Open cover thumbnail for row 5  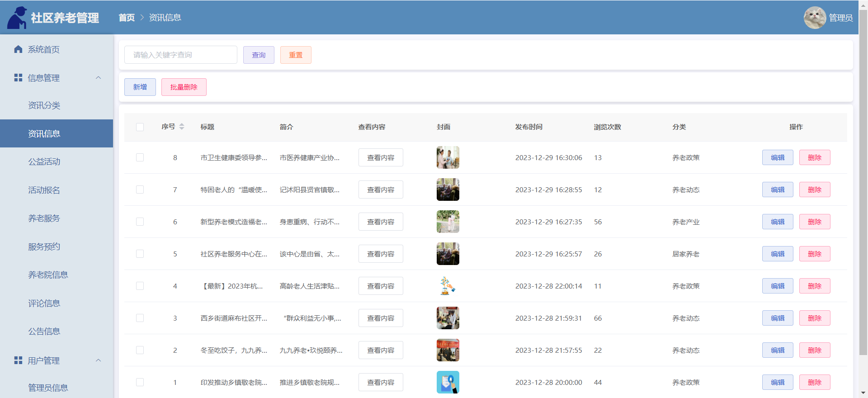pyautogui.click(x=448, y=254)
